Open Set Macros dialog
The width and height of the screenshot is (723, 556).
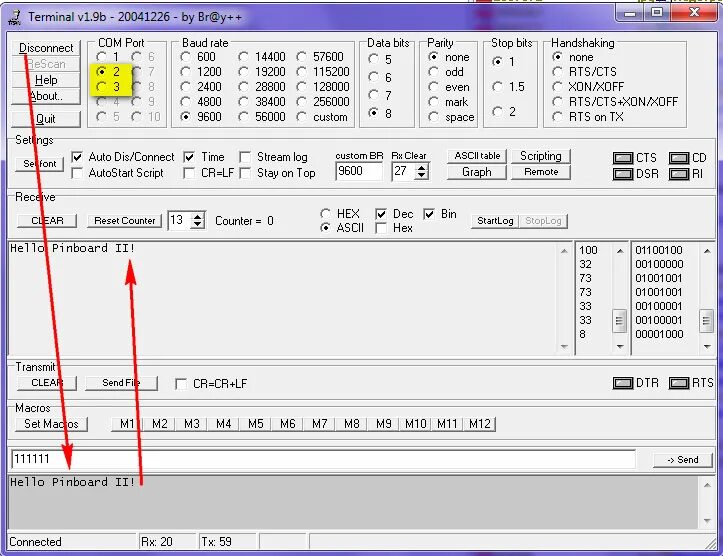coord(51,424)
